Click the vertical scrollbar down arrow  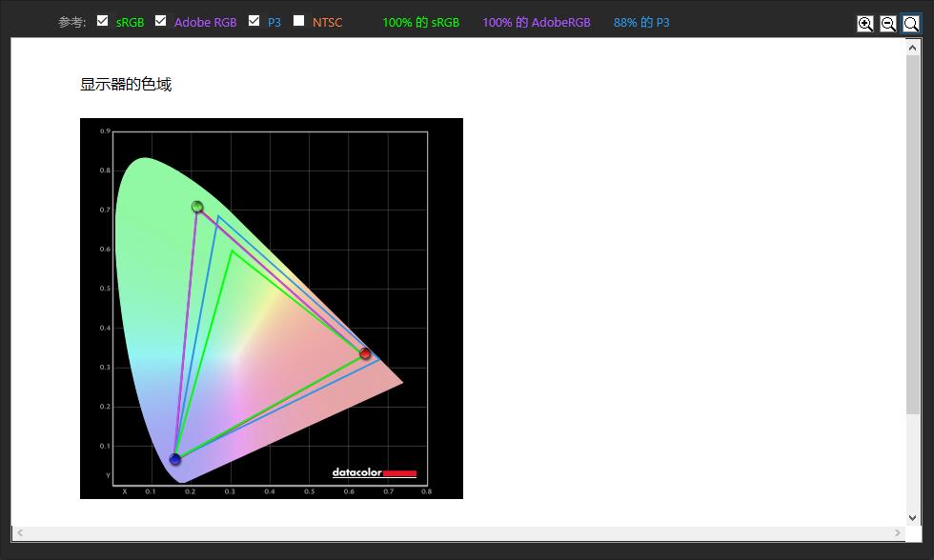(913, 517)
